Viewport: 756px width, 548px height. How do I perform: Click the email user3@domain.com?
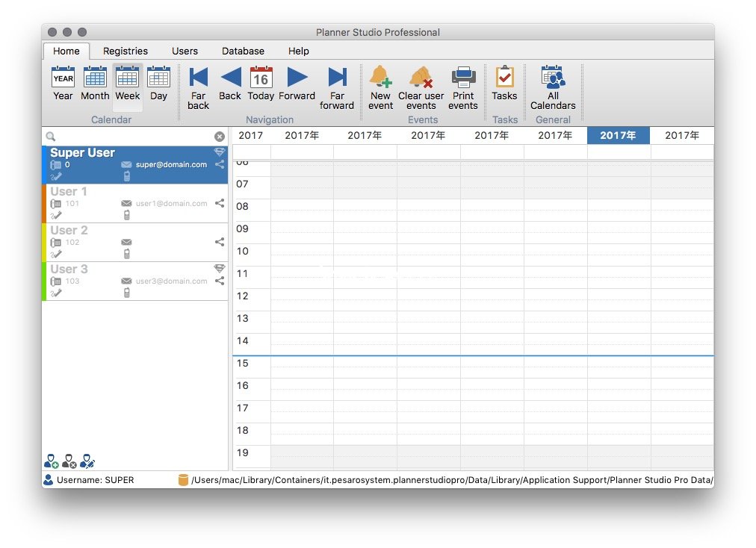[x=171, y=281]
